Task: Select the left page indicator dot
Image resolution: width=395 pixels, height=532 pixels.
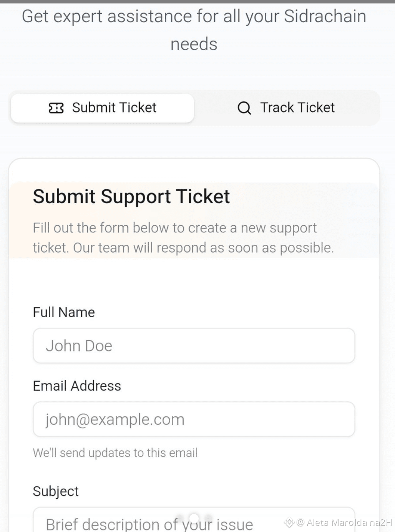Action: (x=179, y=518)
